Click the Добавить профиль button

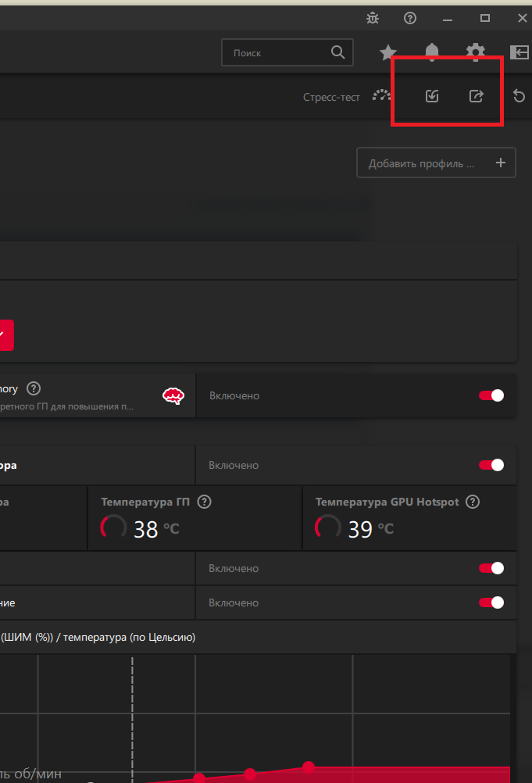(436, 163)
